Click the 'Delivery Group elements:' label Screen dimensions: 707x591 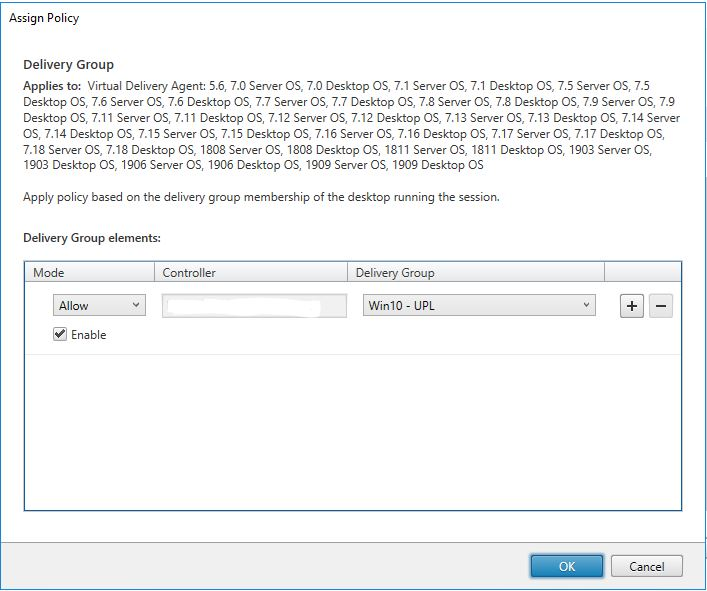[92, 238]
